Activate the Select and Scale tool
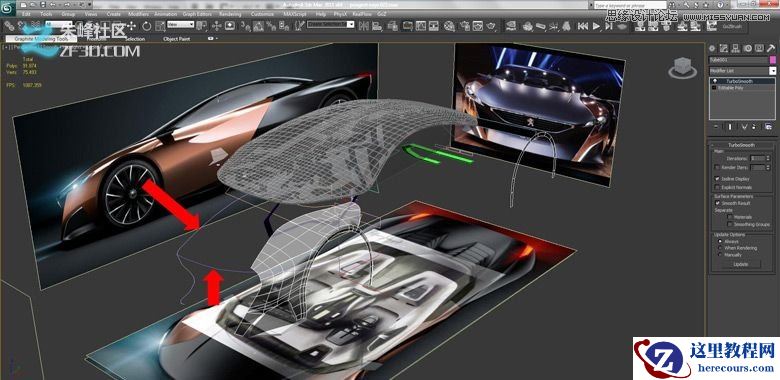Image resolution: width=780 pixels, height=380 pixels. 160,26
